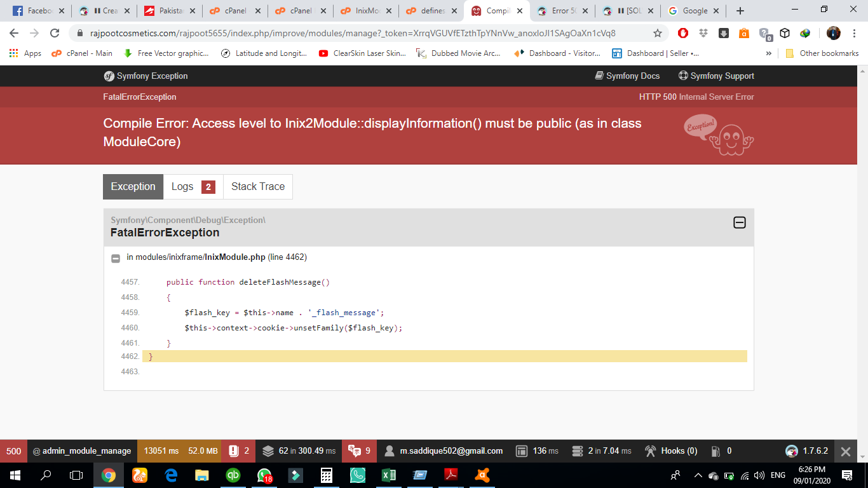Switch to the InixMo browser tab
This screenshot has height=488, width=868.
[367, 11]
